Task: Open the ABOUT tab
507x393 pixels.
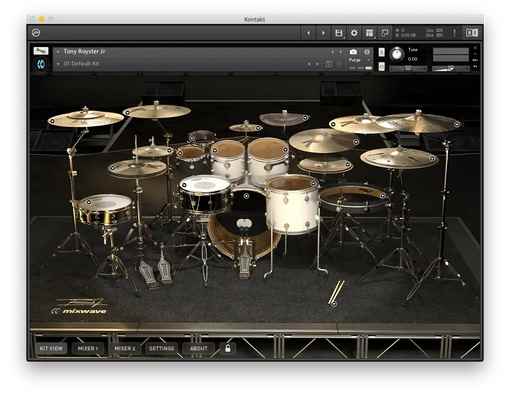Action: click(x=199, y=348)
